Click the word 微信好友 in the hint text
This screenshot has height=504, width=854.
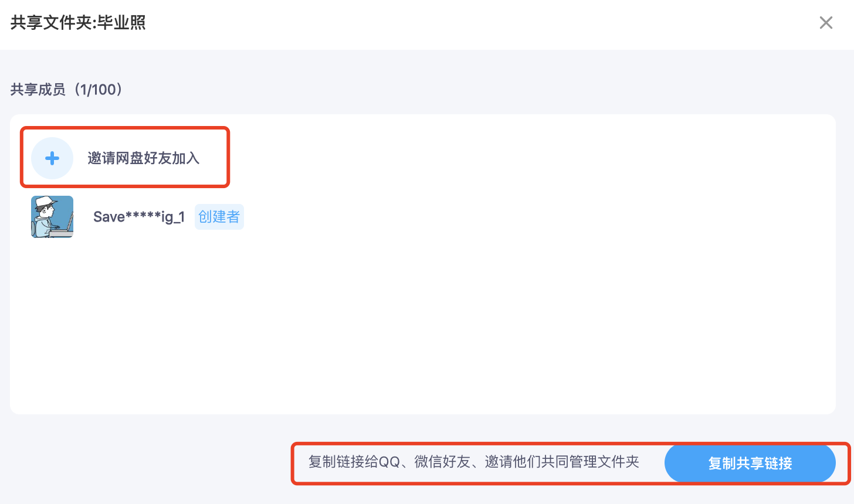click(x=442, y=462)
